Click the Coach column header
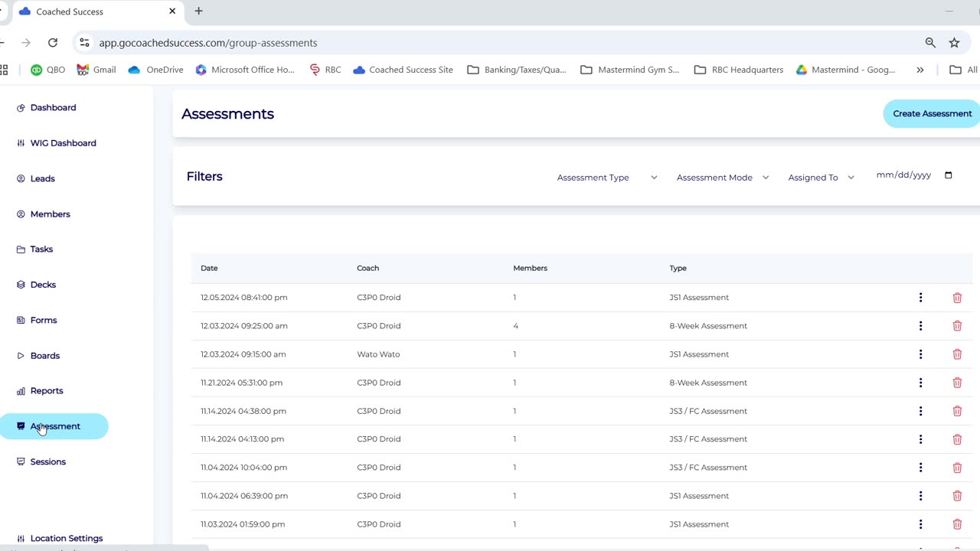The width and height of the screenshot is (980, 551). coord(367,269)
